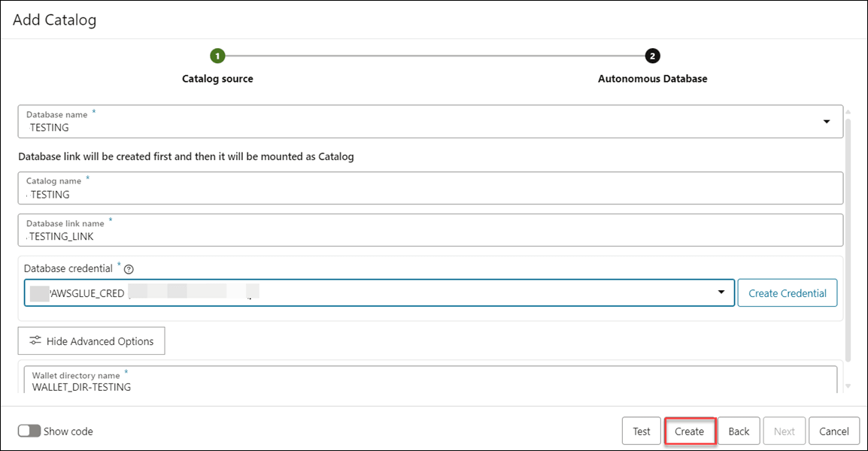
Task: Select the Catalog source step label
Action: (x=217, y=79)
